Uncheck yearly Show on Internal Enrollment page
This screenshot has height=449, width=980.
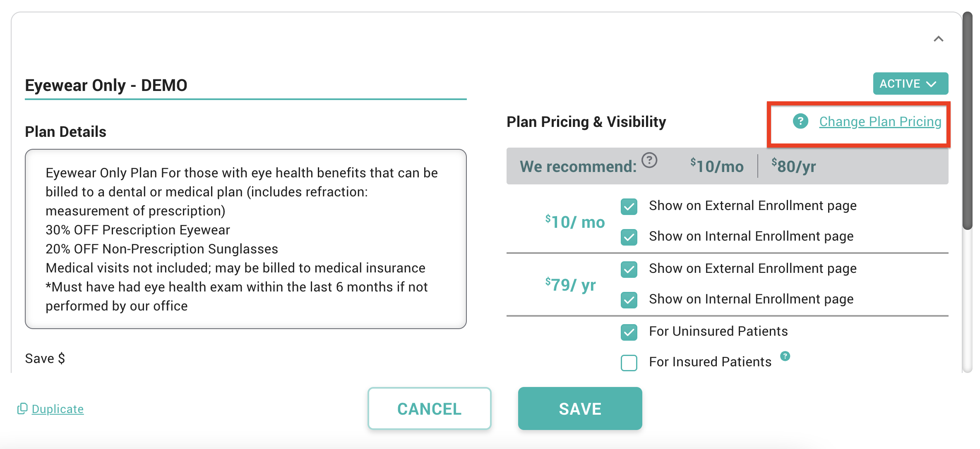(x=629, y=300)
